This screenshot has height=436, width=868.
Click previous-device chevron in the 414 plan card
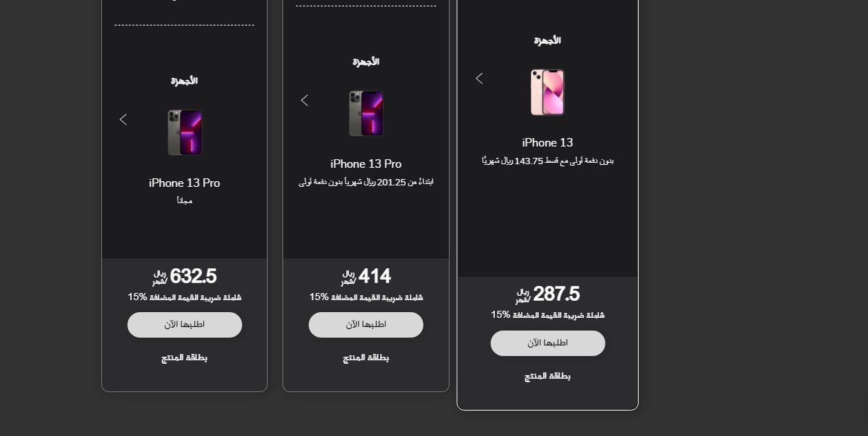(x=304, y=101)
